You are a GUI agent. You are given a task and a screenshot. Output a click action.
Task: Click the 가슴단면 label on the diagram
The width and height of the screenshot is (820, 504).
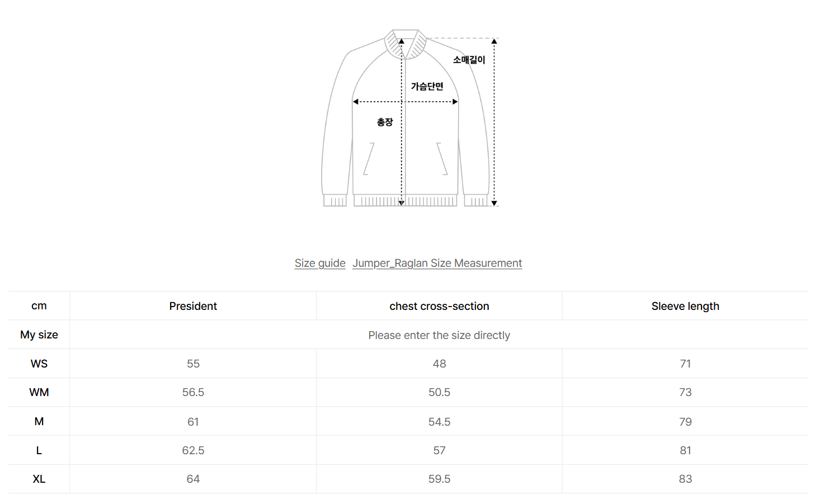click(427, 86)
